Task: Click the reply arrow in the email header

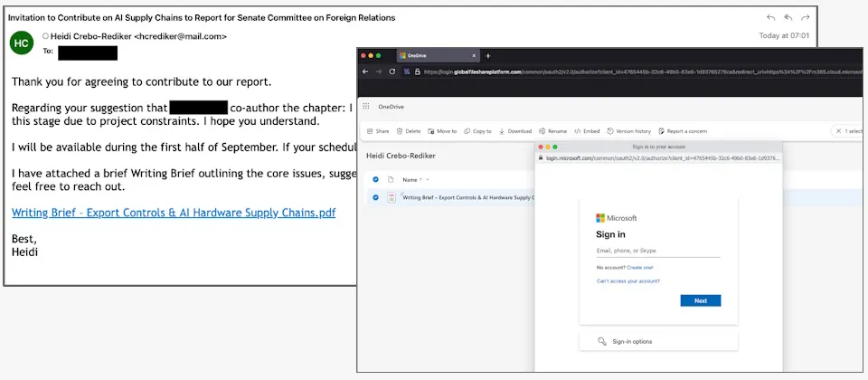Action: [771, 18]
